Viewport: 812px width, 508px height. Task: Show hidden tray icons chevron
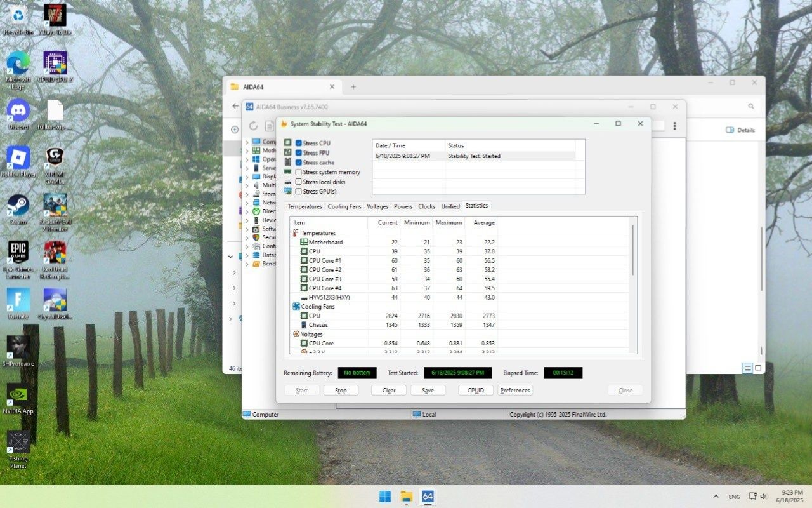[716, 497]
